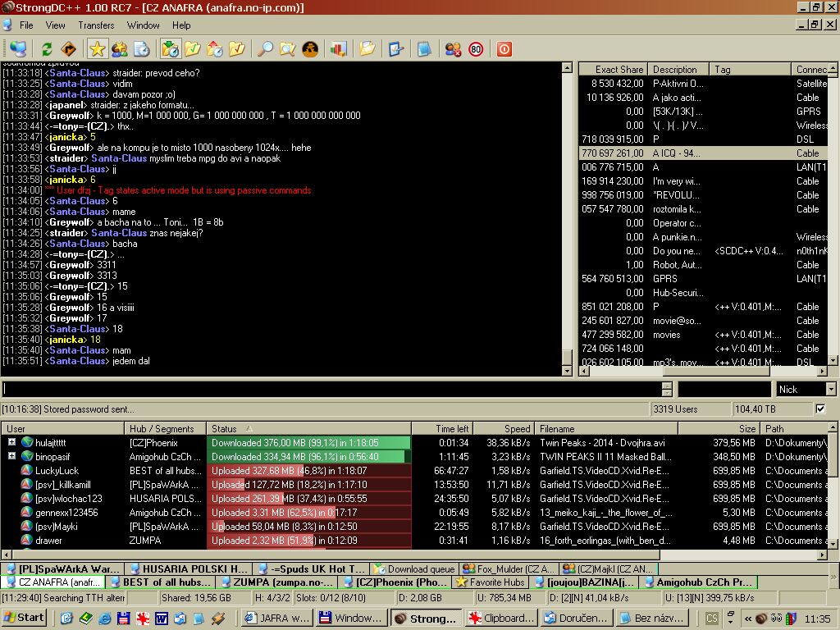The image size is (840, 630).
Task: Click the binopasif download progress bar
Action: (309, 456)
